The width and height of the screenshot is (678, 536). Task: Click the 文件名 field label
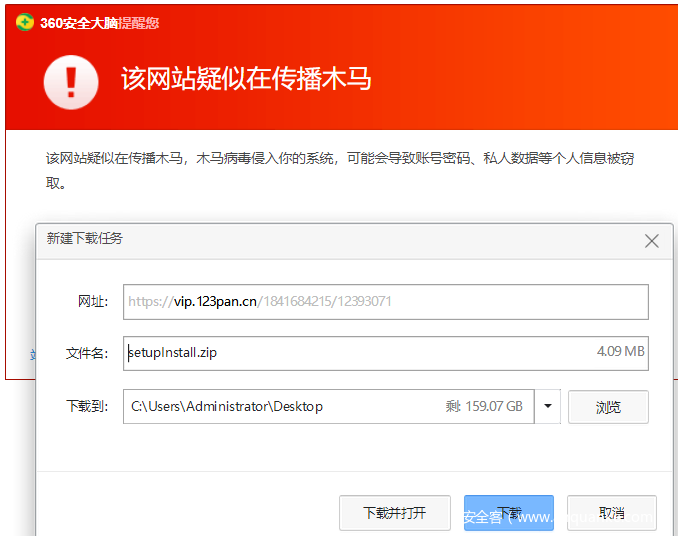87,352
